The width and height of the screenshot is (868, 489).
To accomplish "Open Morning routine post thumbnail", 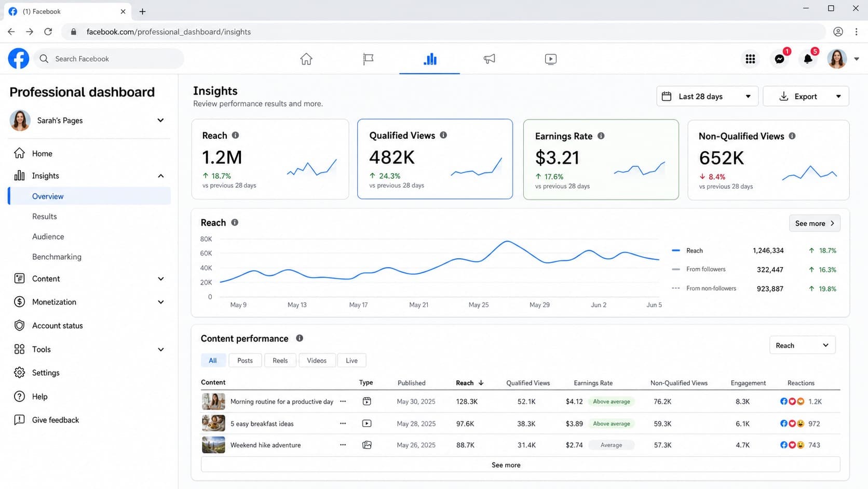I will pyautogui.click(x=213, y=401).
